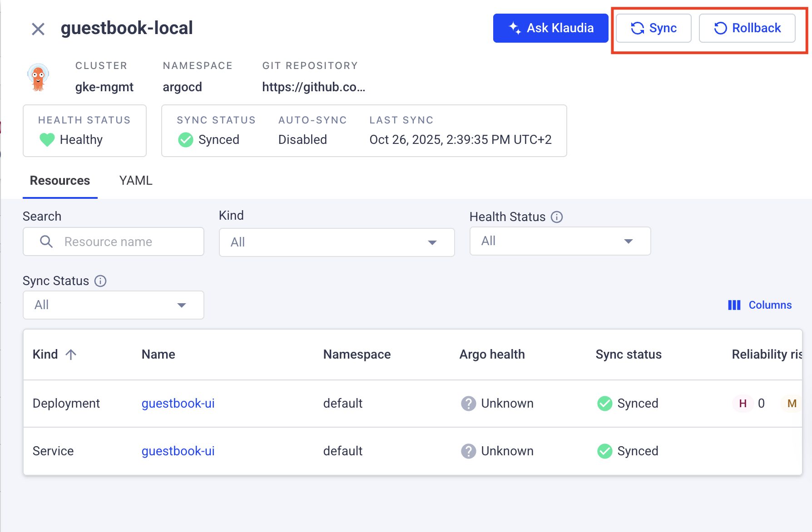Click the Unknown health icon in Deployment row
This screenshot has height=532, width=812.
coord(468,404)
